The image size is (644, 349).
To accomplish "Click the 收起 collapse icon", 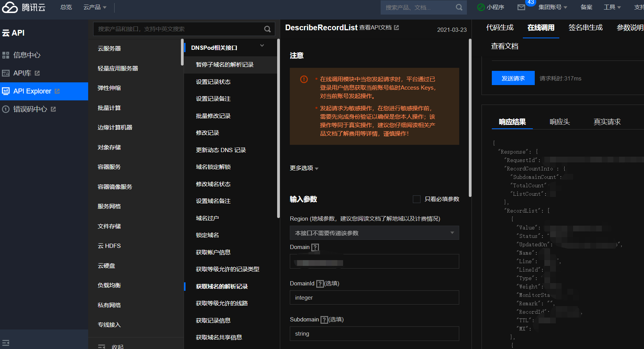I will (102, 346).
